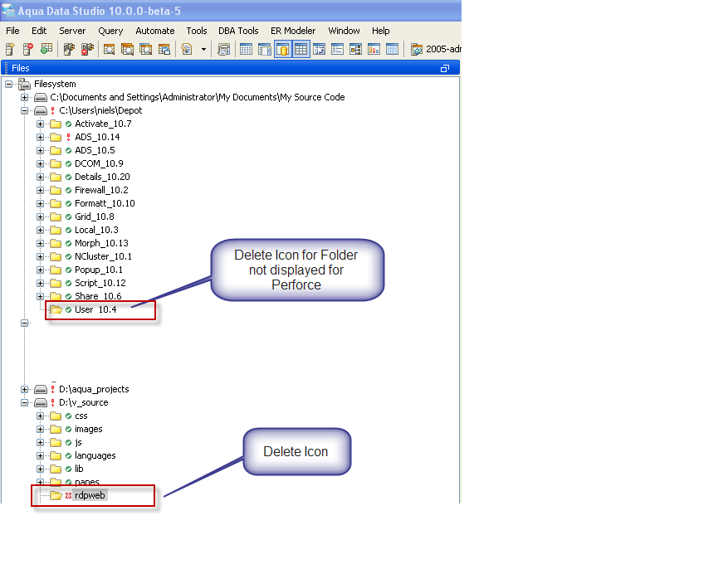Collapse the Filesystem root node
Image resolution: width=728 pixels, height=574 pixels.
[x=9, y=84]
